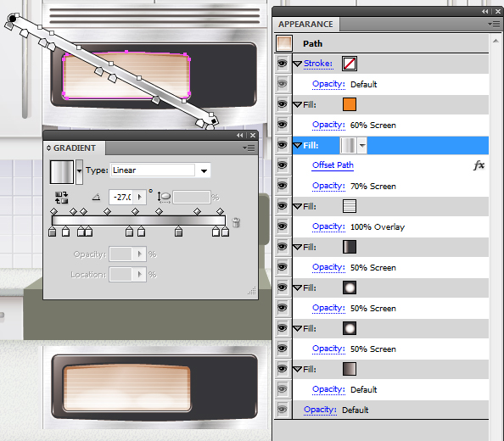The width and height of the screenshot is (504, 441).
Task: Click the Stroke none swatch
Action: [x=350, y=64]
